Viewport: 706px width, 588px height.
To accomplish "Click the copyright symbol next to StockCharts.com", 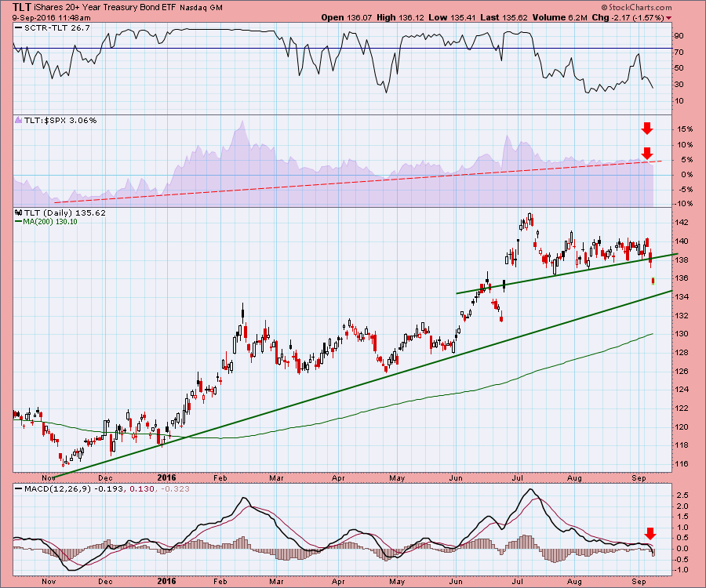I will (x=604, y=8).
